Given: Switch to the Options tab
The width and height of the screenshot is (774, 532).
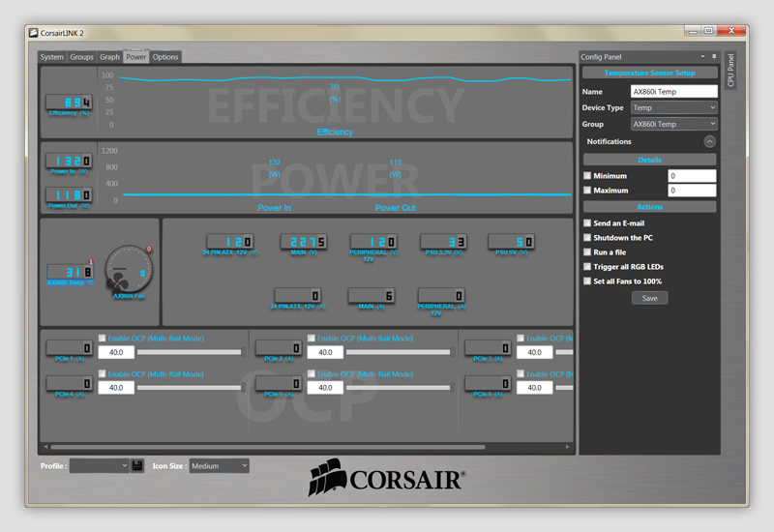Looking at the screenshot, I should click(x=165, y=57).
